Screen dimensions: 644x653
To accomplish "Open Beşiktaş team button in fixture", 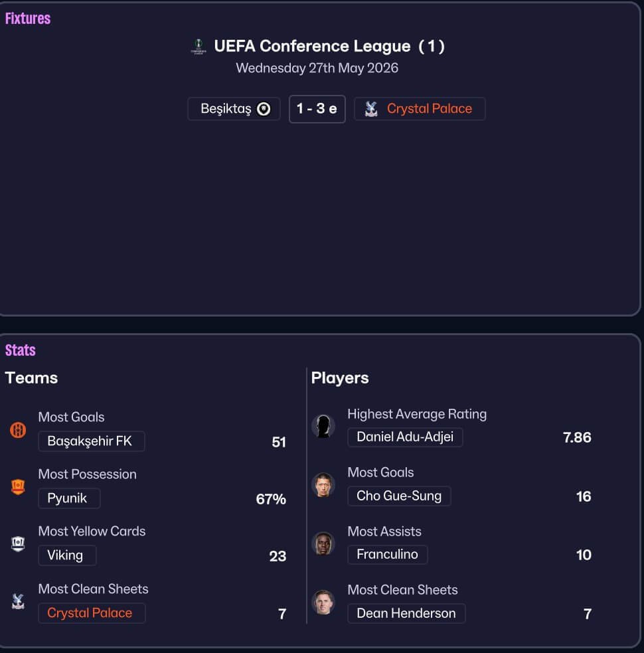I will click(234, 109).
